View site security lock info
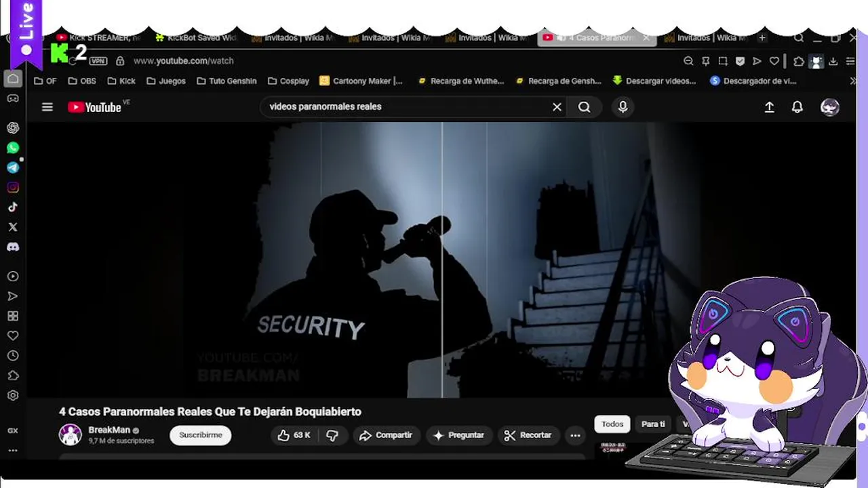 click(120, 61)
